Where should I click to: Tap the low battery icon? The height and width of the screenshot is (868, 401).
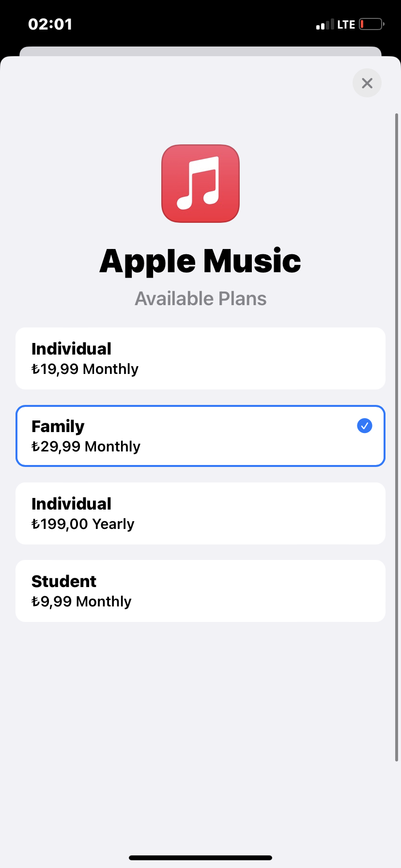pyautogui.click(x=371, y=24)
